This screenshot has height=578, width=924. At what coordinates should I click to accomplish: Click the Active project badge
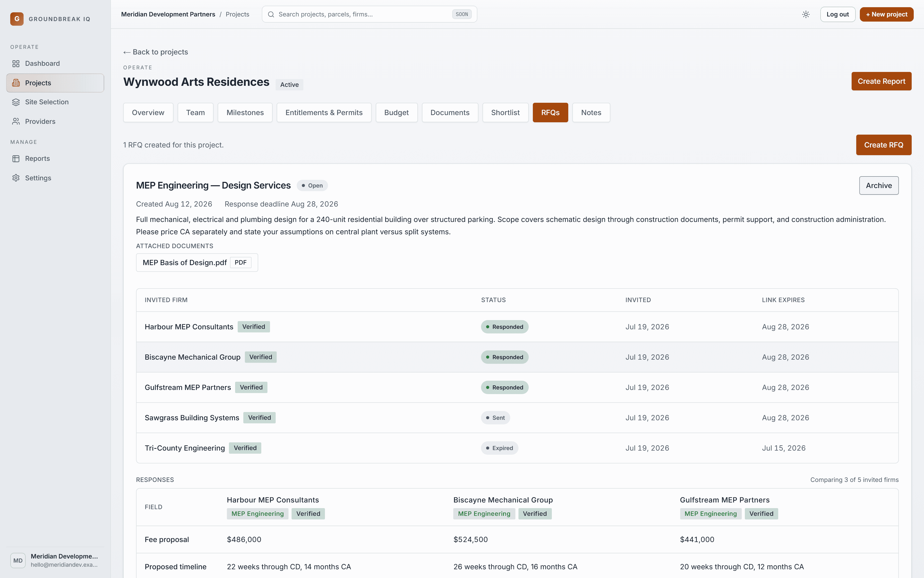(x=290, y=85)
